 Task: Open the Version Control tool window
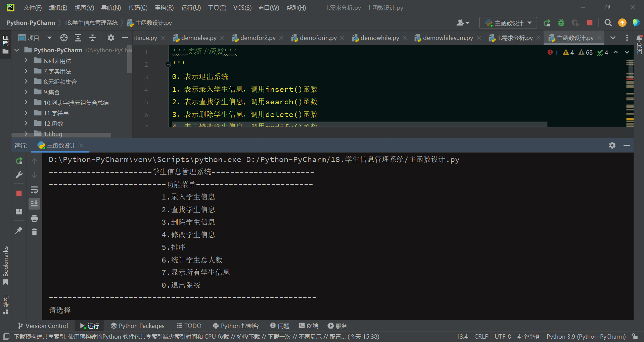[x=43, y=326]
